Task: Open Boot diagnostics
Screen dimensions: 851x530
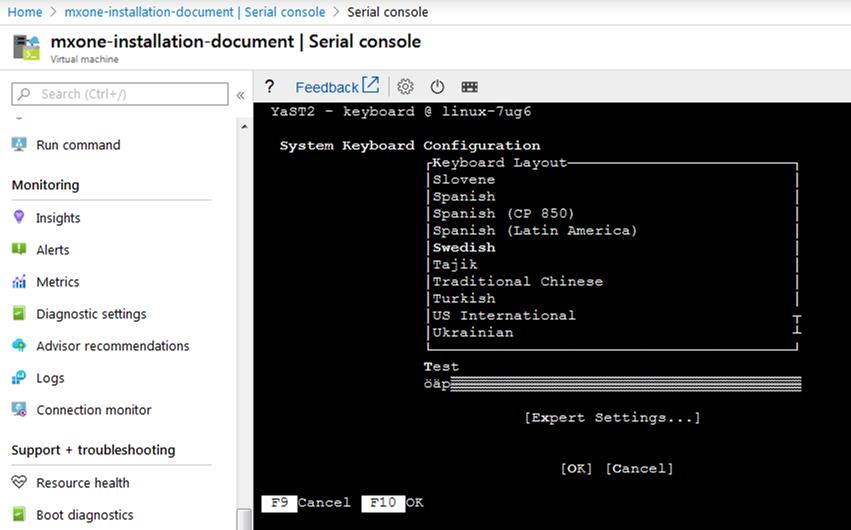Action: pos(85,514)
